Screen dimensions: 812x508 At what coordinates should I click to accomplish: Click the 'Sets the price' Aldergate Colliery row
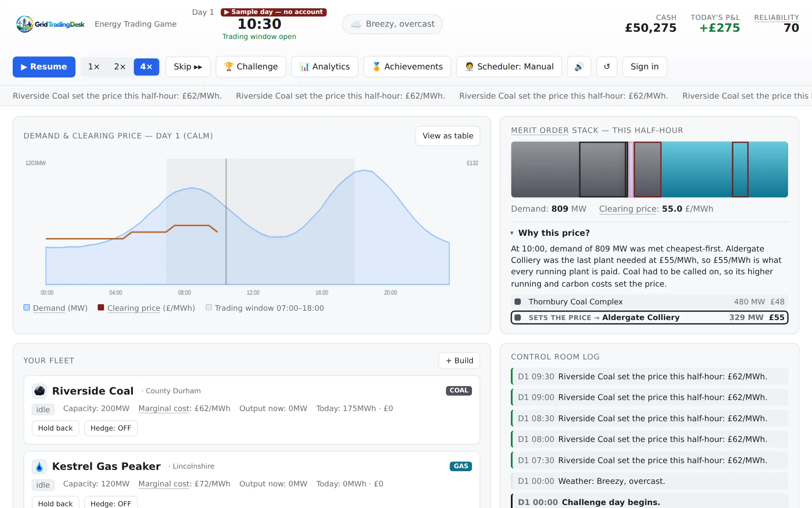click(649, 317)
